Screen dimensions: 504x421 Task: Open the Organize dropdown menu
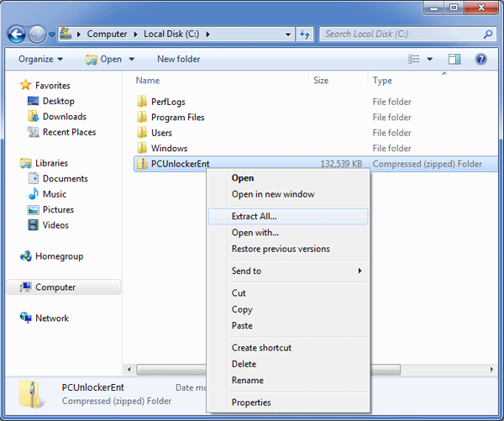[x=40, y=59]
